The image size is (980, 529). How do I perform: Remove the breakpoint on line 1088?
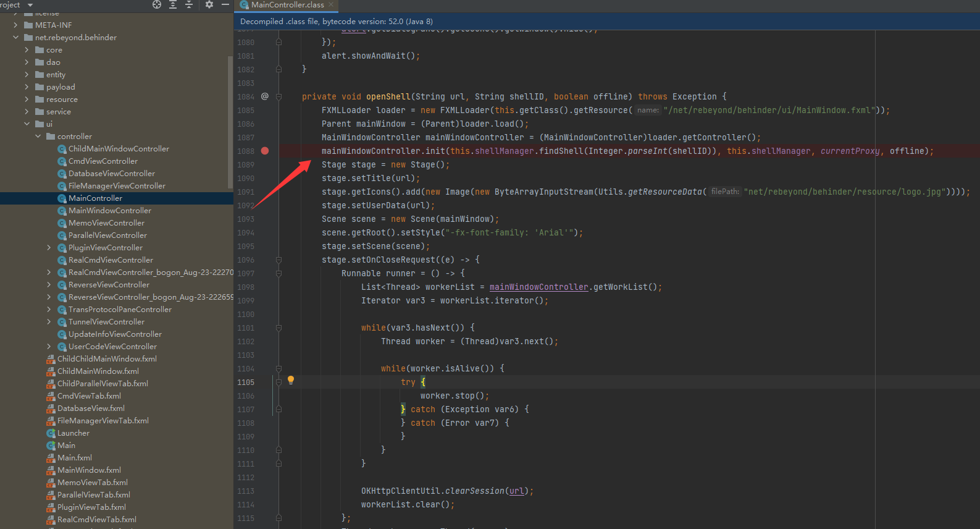tap(265, 151)
